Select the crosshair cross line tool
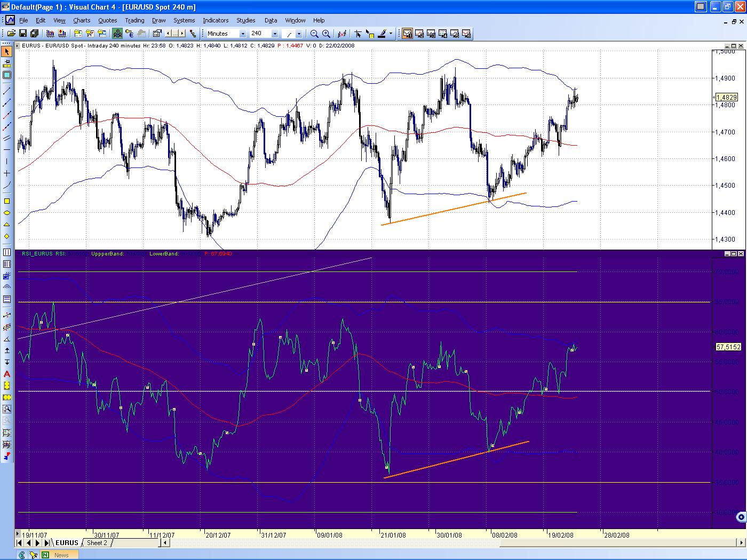 [7, 173]
